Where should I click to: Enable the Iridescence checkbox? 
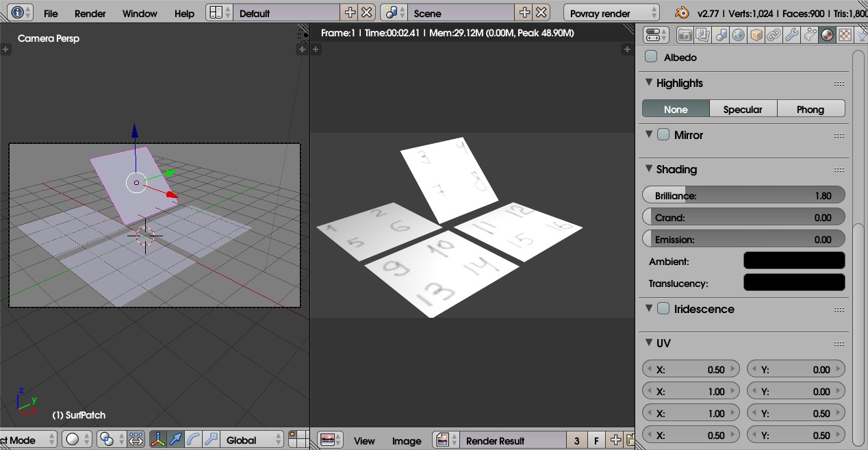[663, 309]
